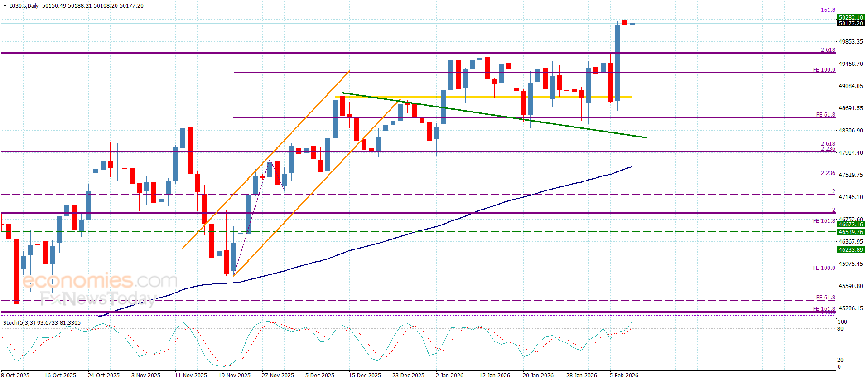Click the 48306.90 price axis label
This screenshot has width=868, height=381.
(851, 131)
